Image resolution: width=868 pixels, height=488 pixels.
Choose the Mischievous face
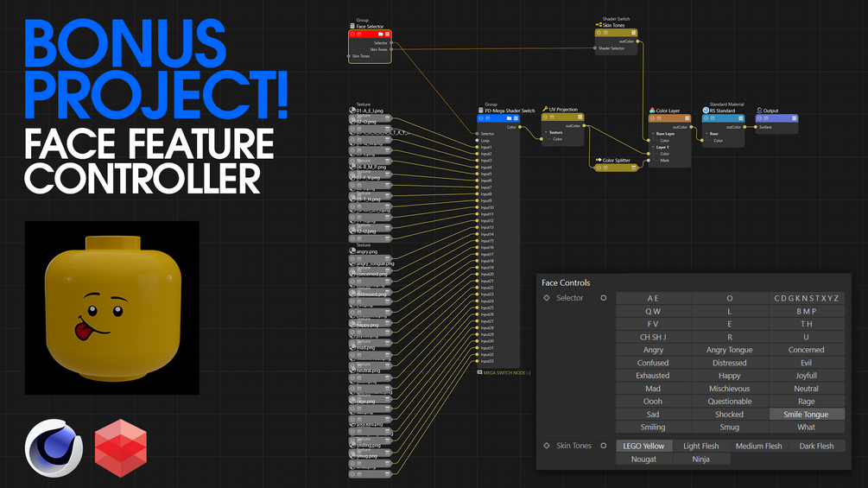[x=730, y=389]
